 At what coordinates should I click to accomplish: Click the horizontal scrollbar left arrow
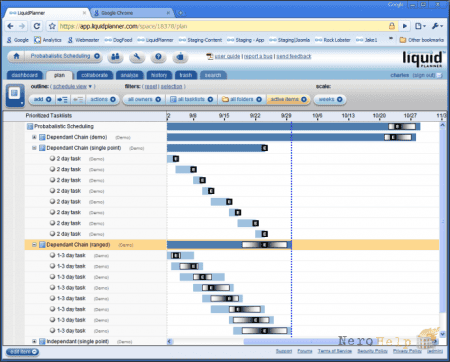click(170, 341)
